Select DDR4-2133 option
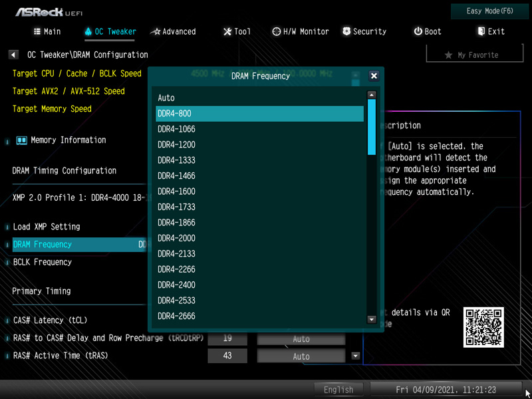532x399 pixels. coord(259,254)
